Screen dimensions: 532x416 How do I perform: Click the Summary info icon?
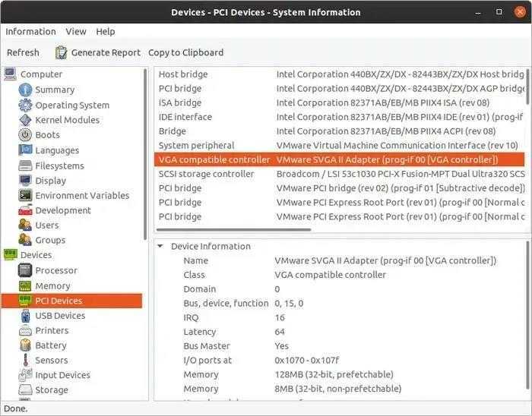pos(25,90)
